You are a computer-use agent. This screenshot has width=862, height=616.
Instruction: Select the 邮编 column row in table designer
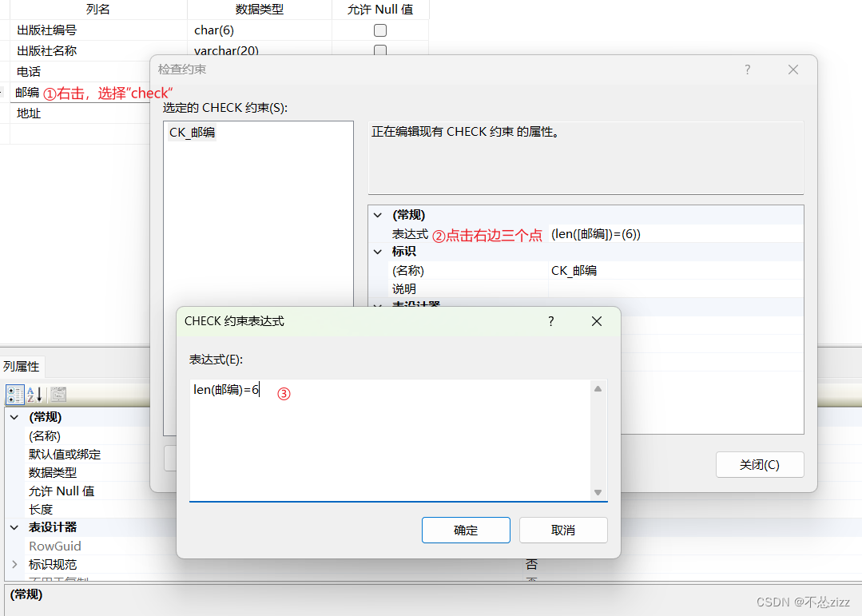click(x=26, y=92)
